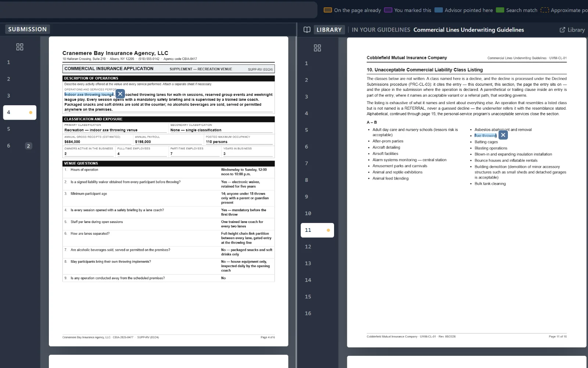This screenshot has width=588, height=368.
Task: Click 'Recreation — indoor axe throwing venue' text
Action: pos(101,130)
